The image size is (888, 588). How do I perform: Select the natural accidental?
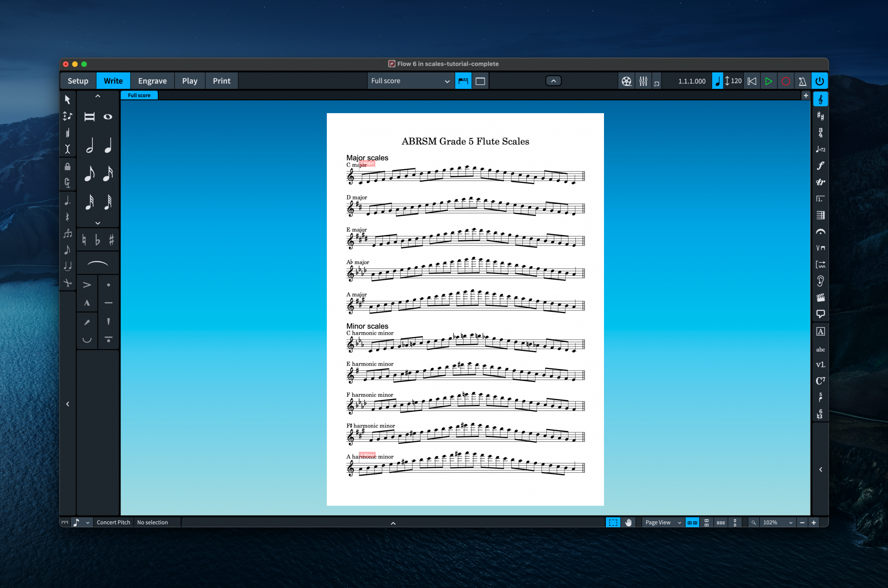tap(84, 240)
